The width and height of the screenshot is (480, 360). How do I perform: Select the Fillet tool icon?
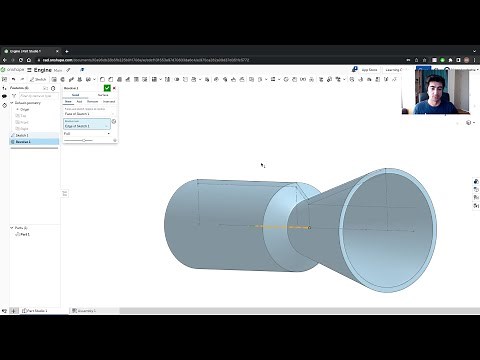tap(102, 79)
